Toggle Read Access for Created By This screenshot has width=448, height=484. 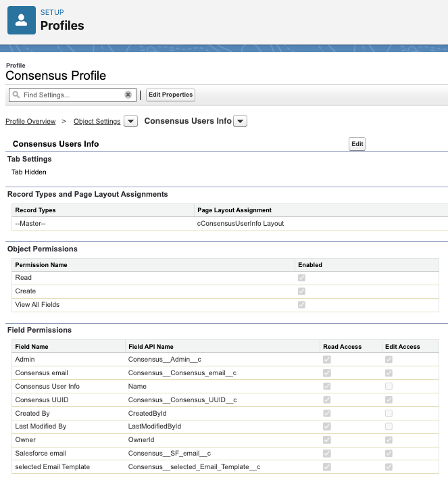pos(327,413)
